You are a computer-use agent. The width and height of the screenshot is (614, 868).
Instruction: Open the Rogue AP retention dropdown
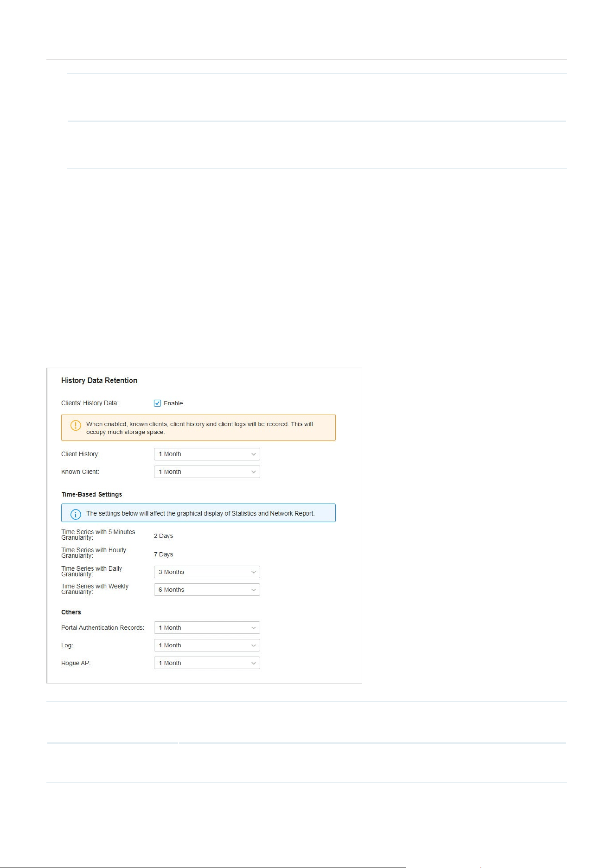pyautogui.click(x=207, y=663)
